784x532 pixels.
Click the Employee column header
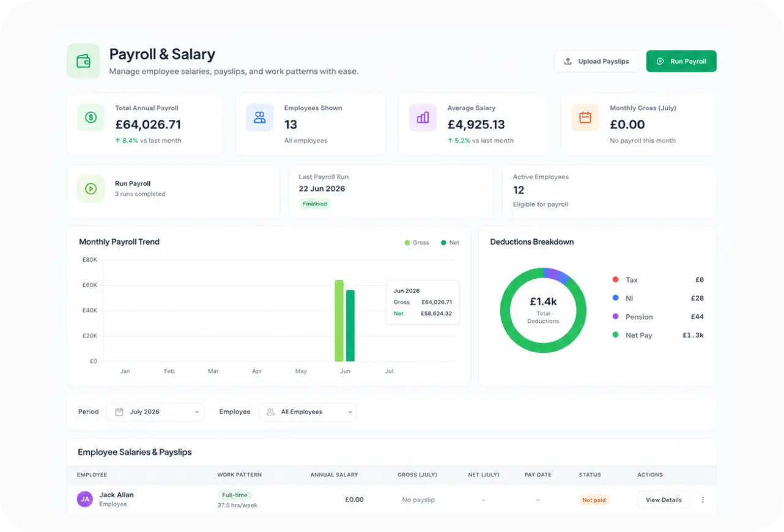[92, 475]
